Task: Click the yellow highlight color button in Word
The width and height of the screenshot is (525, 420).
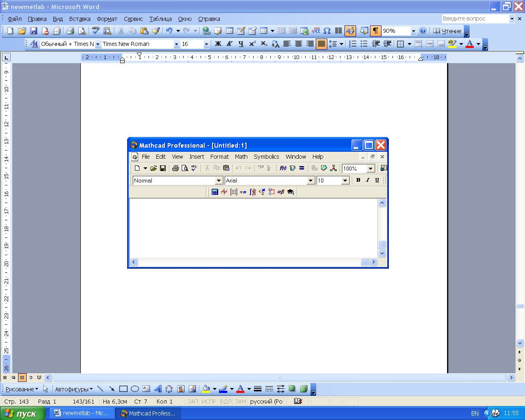Action: (x=452, y=44)
